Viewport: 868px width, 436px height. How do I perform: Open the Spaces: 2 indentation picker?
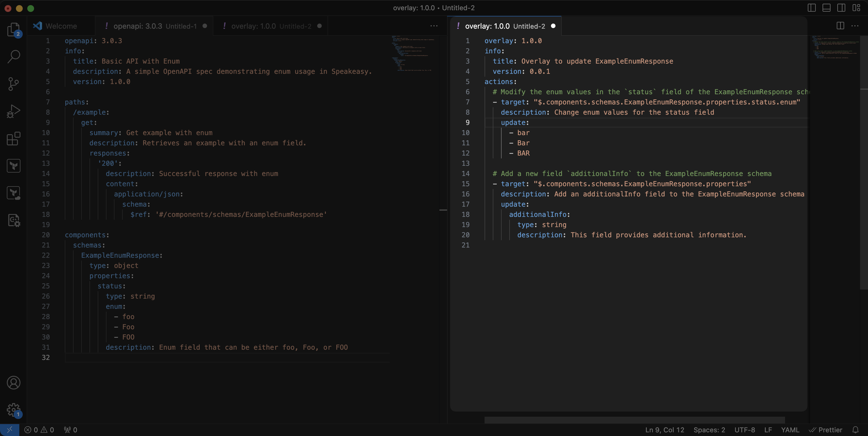pyautogui.click(x=709, y=429)
